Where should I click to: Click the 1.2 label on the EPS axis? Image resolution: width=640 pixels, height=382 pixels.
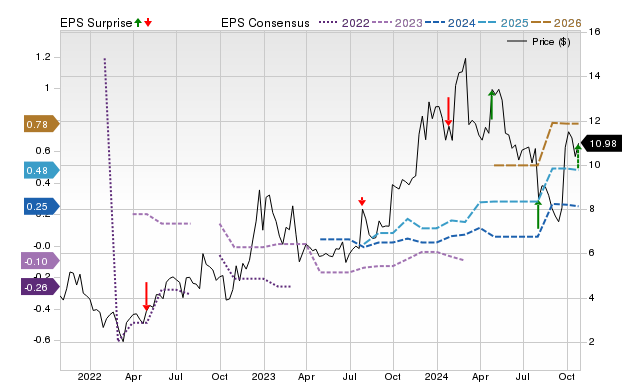coord(43,57)
